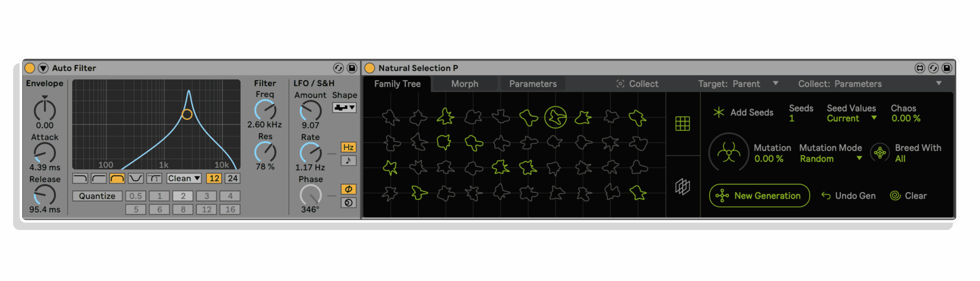Select quantize value 16
This screenshot has height=281, width=980.
coord(230,209)
